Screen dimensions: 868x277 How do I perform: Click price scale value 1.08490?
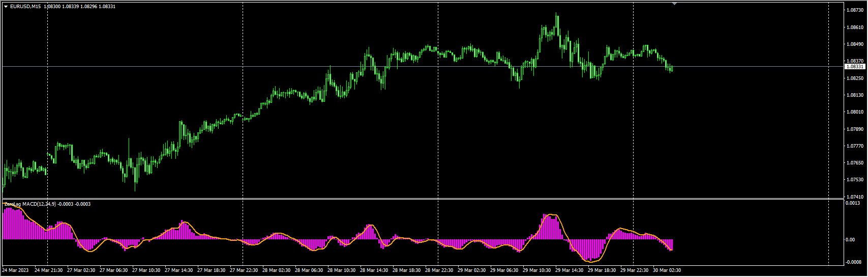855,44
